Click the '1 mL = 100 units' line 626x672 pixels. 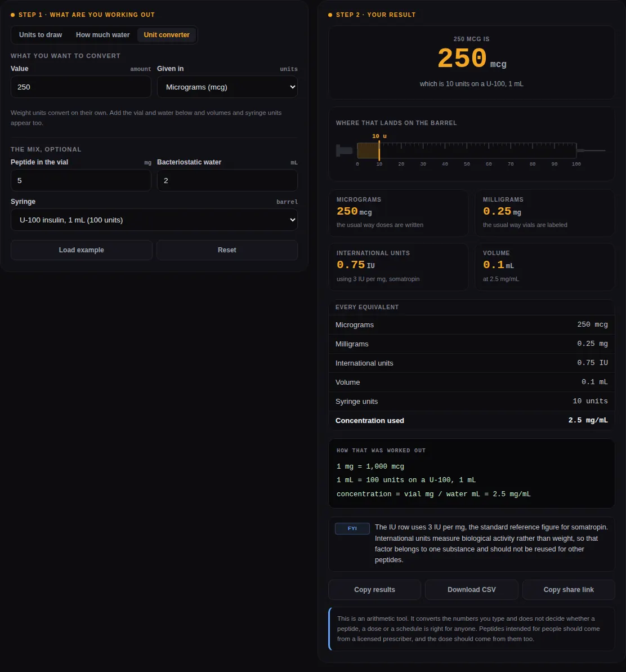[406, 480]
